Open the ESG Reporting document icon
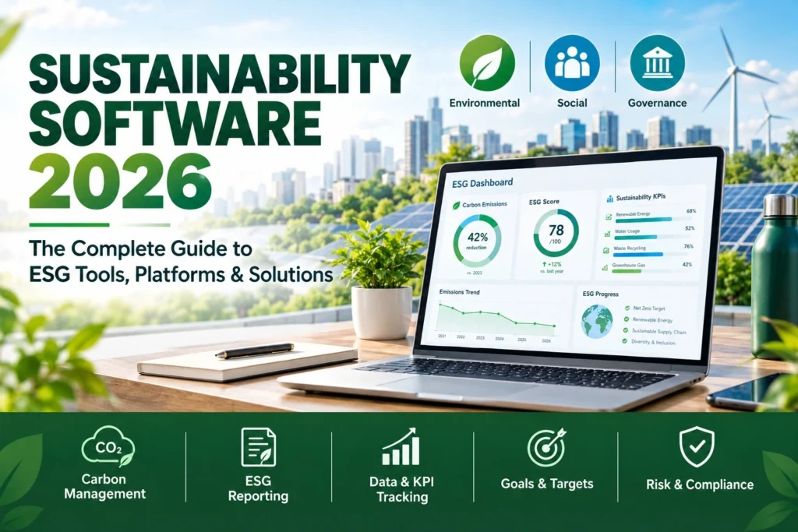 tap(259, 447)
